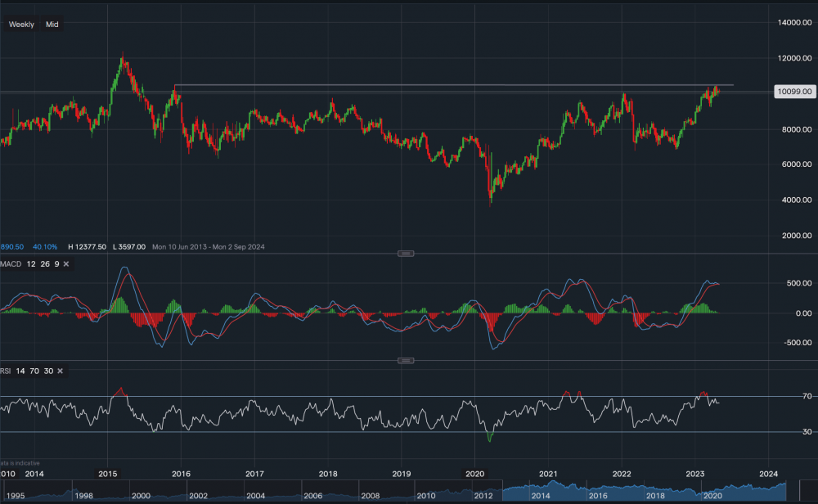Click the RSI label to open its settings
The image size is (818, 504).
[x=5, y=371]
